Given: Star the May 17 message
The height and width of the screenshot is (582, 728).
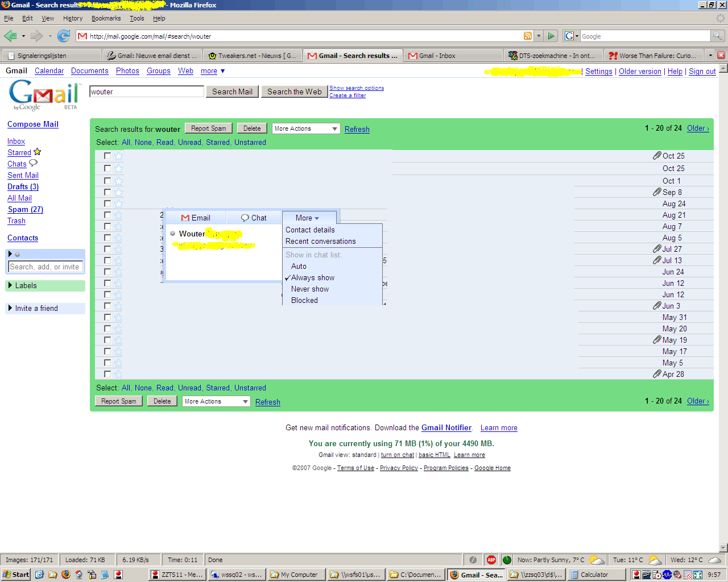Looking at the screenshot, I should point(118,351).
